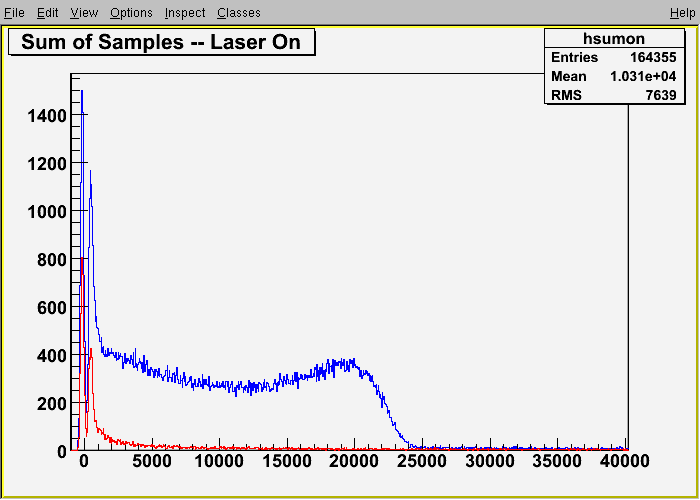Click the 5000 label on x-axis
This screenshot has height=500, width=700.
point(152,461)
